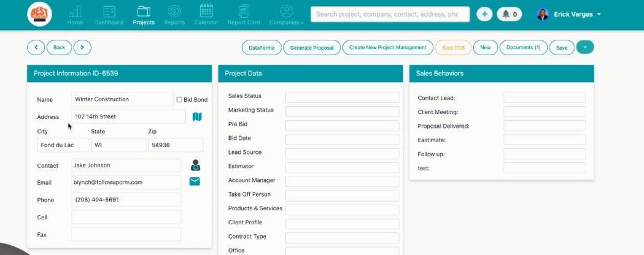Image resolution: width=644 pixels, height=255 pixels.
Task: Go to the previous project arrow
Action: click(36, 48)
